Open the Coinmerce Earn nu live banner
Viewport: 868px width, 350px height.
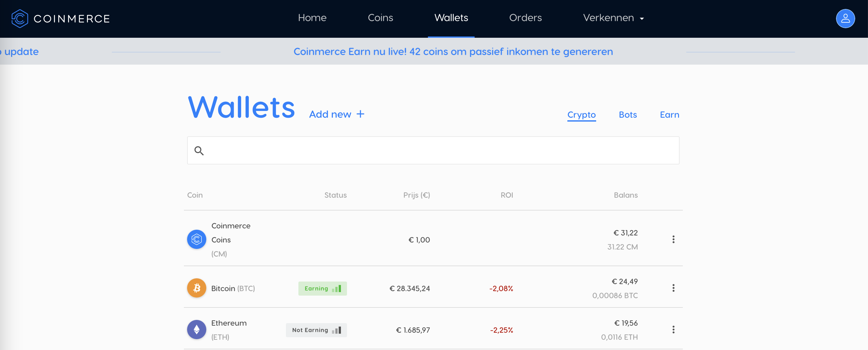[453, 52]
